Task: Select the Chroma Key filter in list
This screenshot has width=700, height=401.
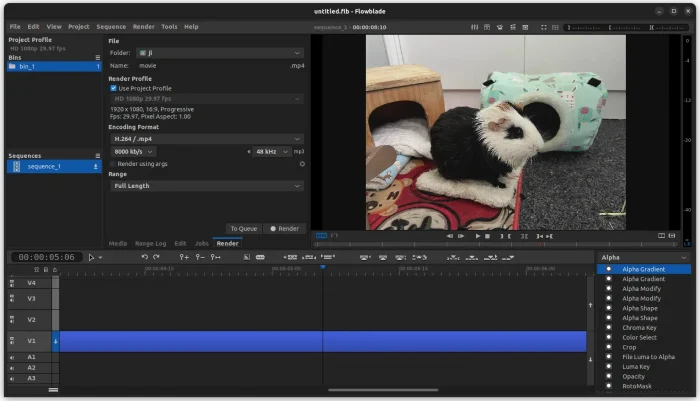Action: [x=639, y=328]
